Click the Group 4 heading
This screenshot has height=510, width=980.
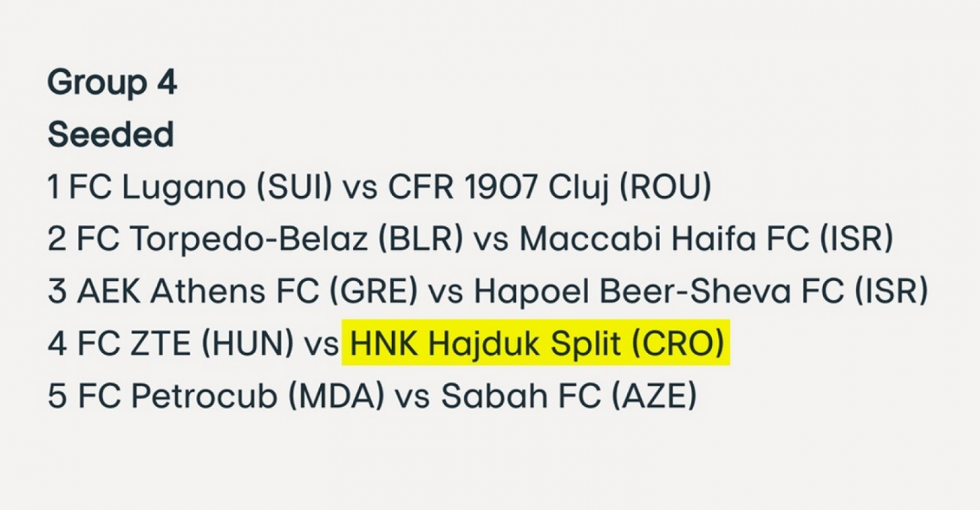pos(112,84)
